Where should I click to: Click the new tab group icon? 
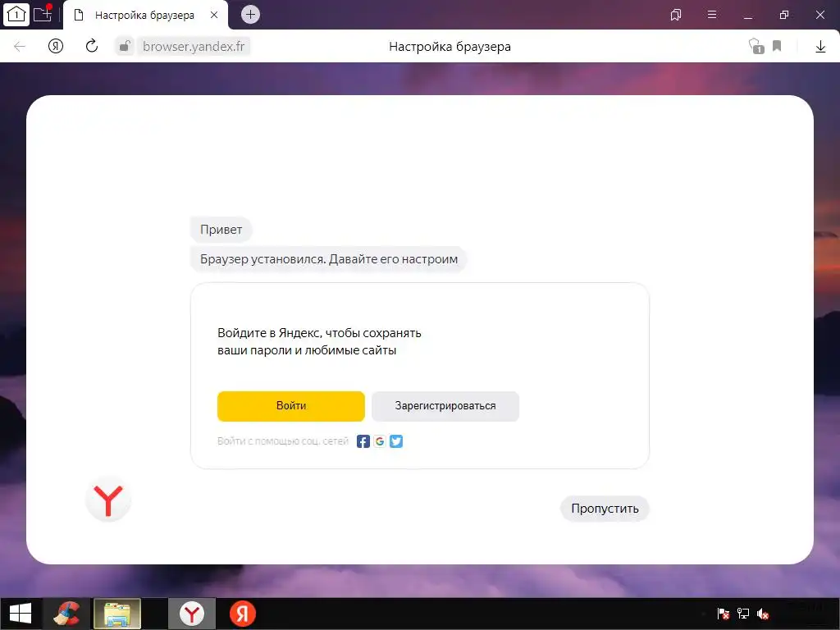coord(43,14)
